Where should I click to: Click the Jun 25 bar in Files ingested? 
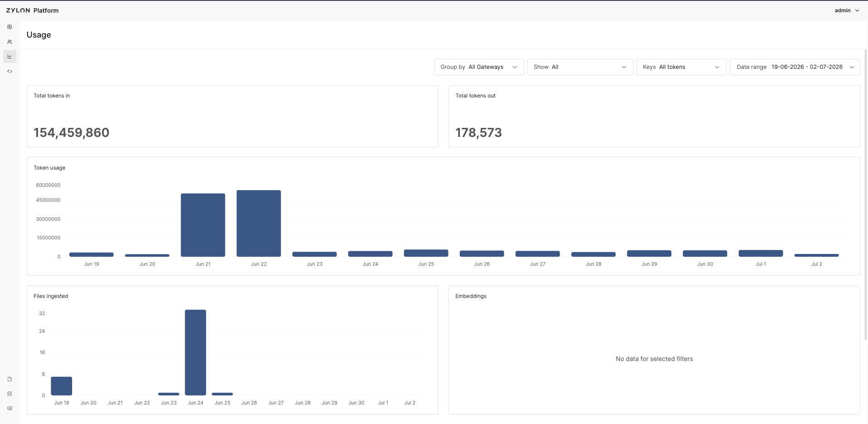[222, 394]
